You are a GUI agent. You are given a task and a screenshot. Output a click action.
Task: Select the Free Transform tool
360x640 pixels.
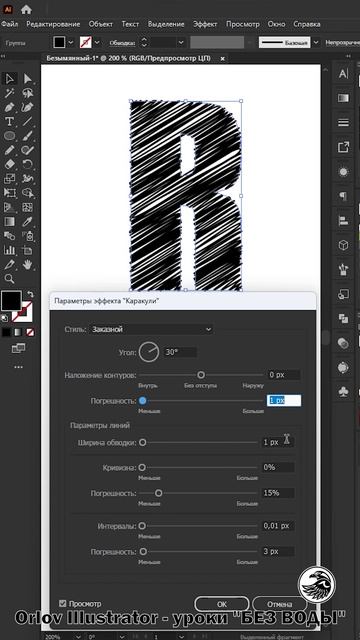[x=9, y=193]
